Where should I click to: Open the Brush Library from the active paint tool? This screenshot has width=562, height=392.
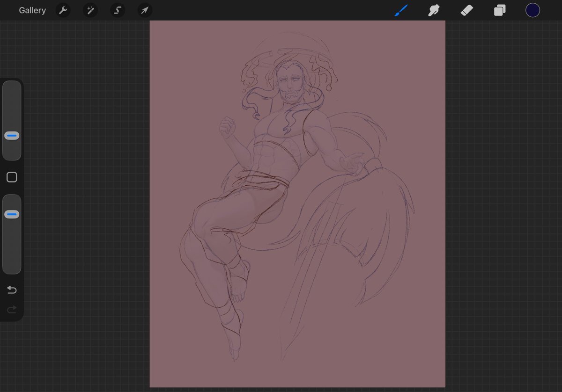pyautogui.click(x=400, y=10)
